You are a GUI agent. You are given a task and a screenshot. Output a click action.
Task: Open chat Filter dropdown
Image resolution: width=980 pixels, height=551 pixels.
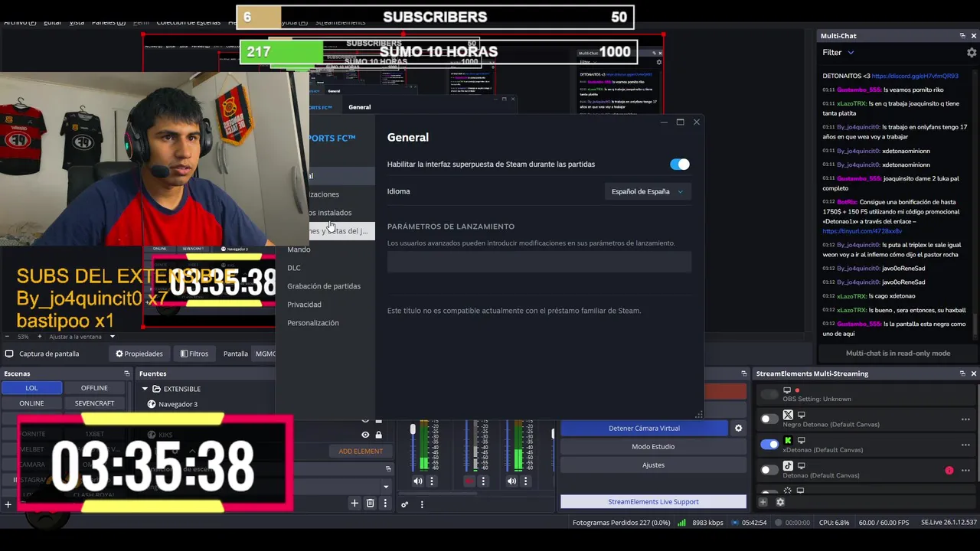(838, 53)
